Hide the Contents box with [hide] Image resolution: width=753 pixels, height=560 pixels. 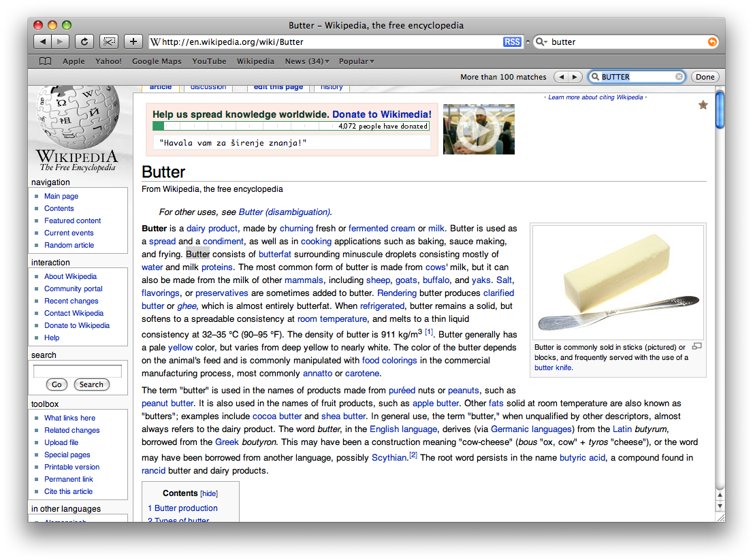(x=209, y=493)
